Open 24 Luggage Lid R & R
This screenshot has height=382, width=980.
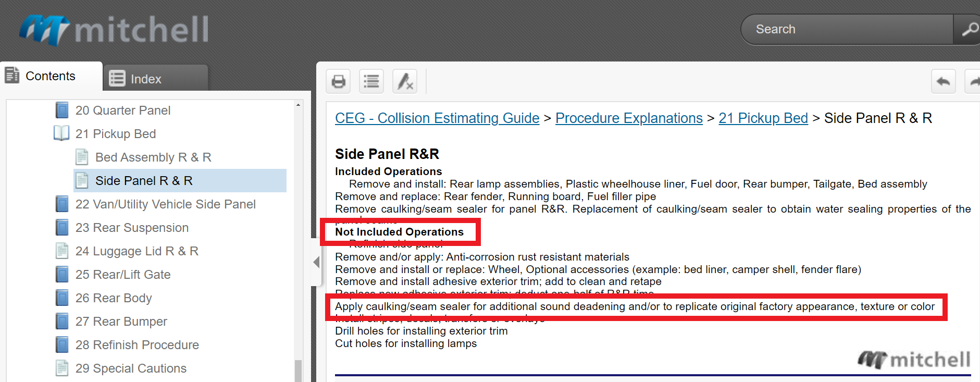(x=137, y=251)
